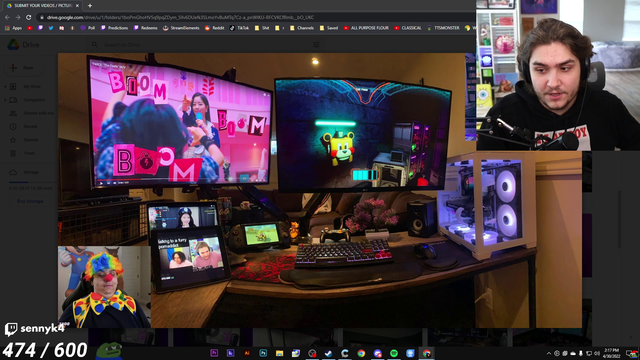Open the Reddit bookmark
Screen dimensions: 640x360
215,28
